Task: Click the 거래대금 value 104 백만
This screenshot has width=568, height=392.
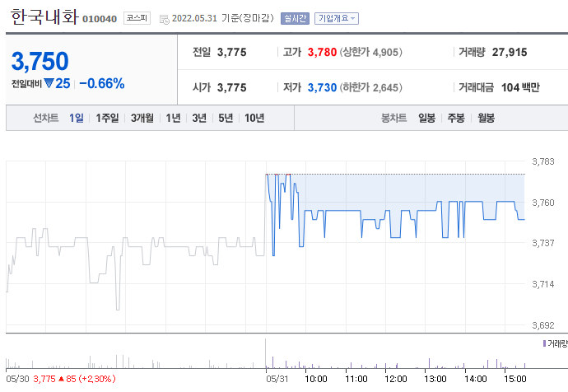Action: click(520, 87)
